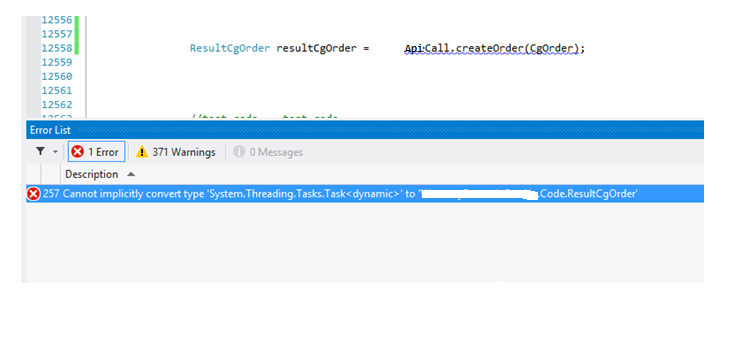Click the CgOrder argument in code
The height and width of the screenshot is (362, 748).
coord(551,49)
